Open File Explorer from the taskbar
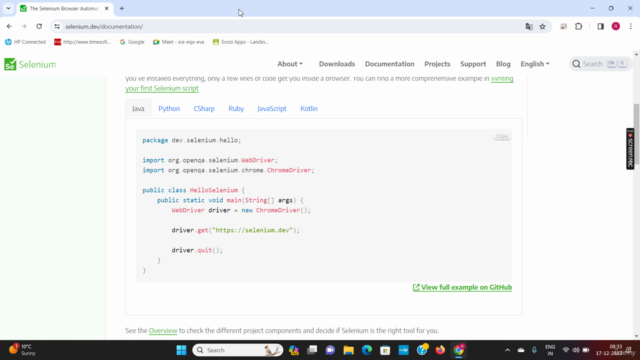The height and width of the screenshot is (360, 640). (349, 350)
